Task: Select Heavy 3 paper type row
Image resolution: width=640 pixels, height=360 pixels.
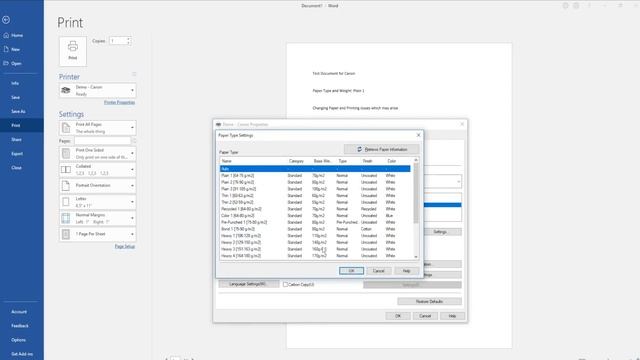Action: click(x=315, y=249)
